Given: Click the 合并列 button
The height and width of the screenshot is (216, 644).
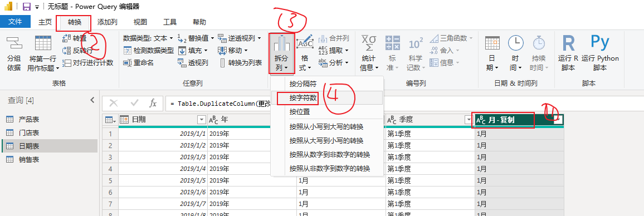Looking at the screenshot, I should [x=334, y=38].
